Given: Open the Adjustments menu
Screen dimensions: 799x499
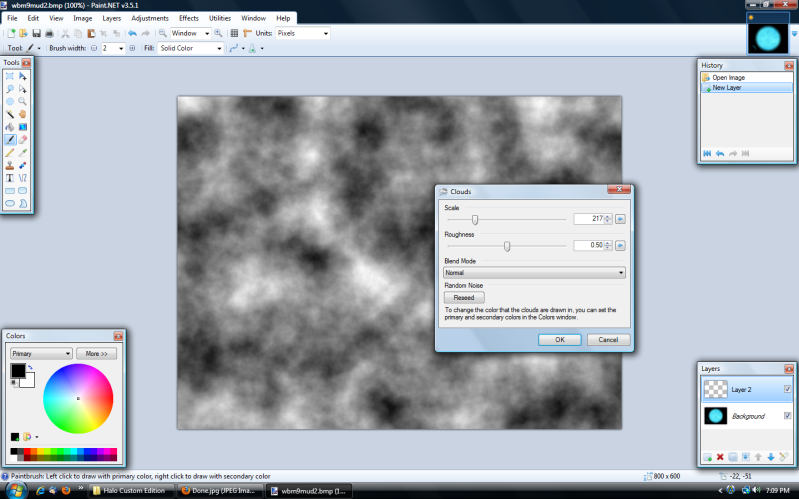Looking at the screenshot, I should click(x=150, y=18).
